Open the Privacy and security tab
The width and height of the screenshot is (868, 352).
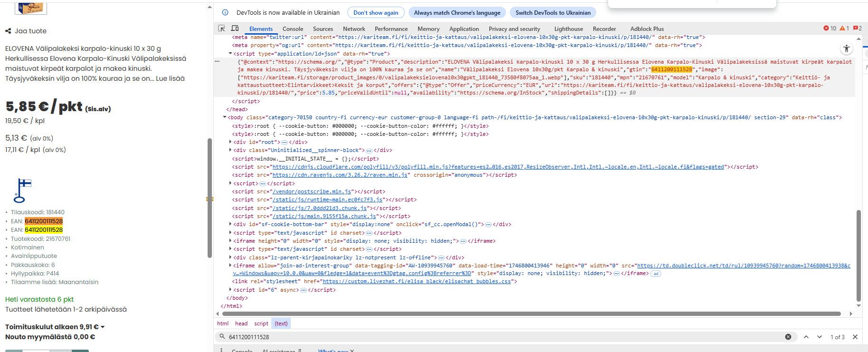[x=515, y=29]
